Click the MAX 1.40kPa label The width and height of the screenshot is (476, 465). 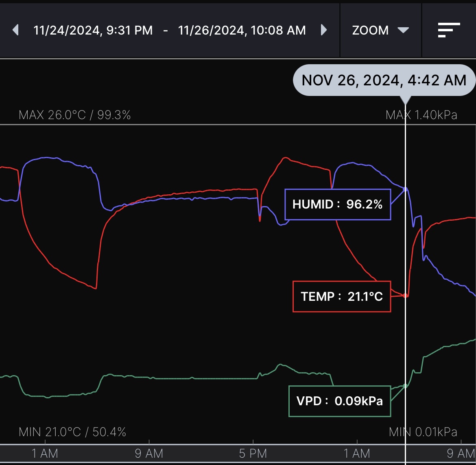point(421,115)
